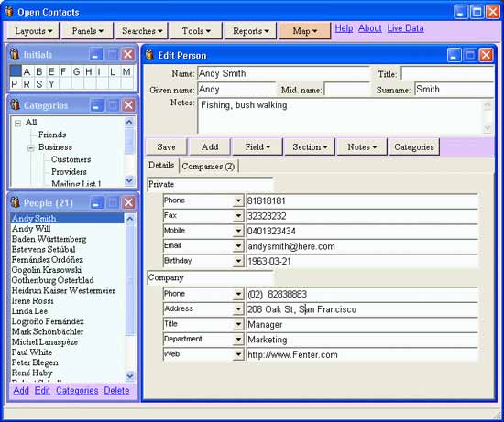
Task: Click the Delete link under People list
Action: (116, 391)
